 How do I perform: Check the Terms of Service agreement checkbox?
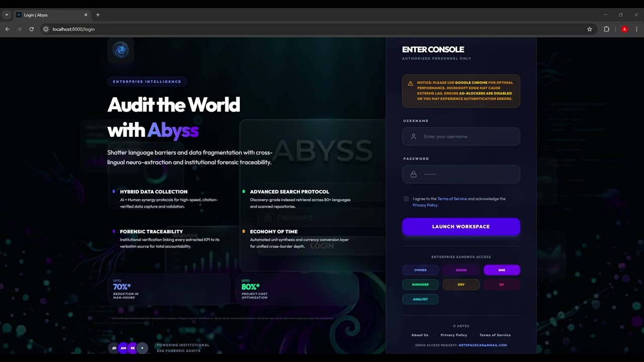(406, 199)
